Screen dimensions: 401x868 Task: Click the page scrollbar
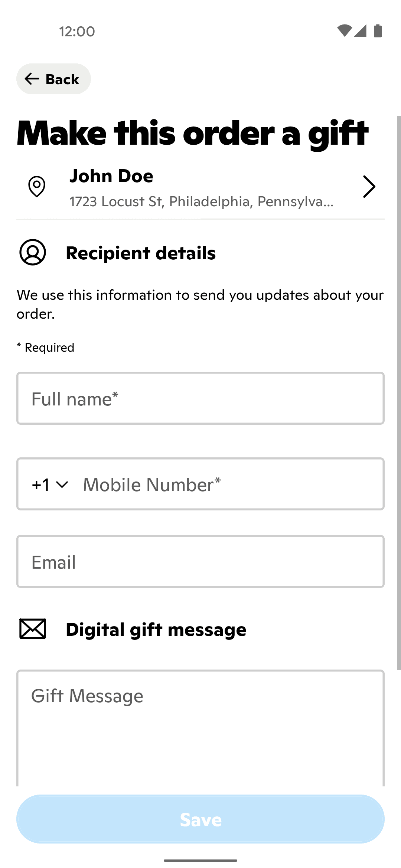point(398,393)
